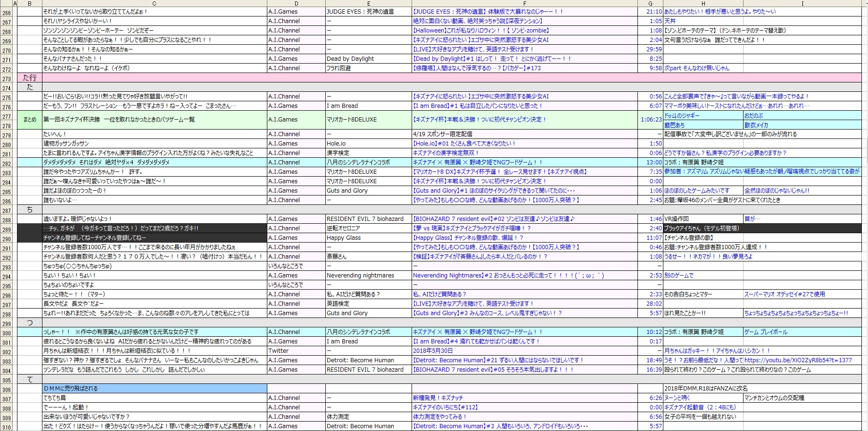Select column F header
The height and width of the screenshot is (431, 868).
[x=524, y=3]
